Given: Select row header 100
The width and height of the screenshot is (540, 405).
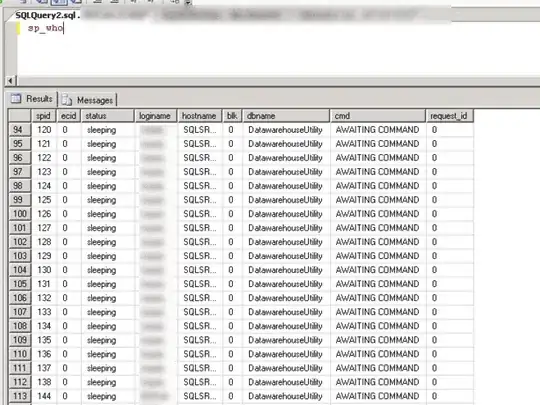Looking at the screenshot, I should pos(20,214).
